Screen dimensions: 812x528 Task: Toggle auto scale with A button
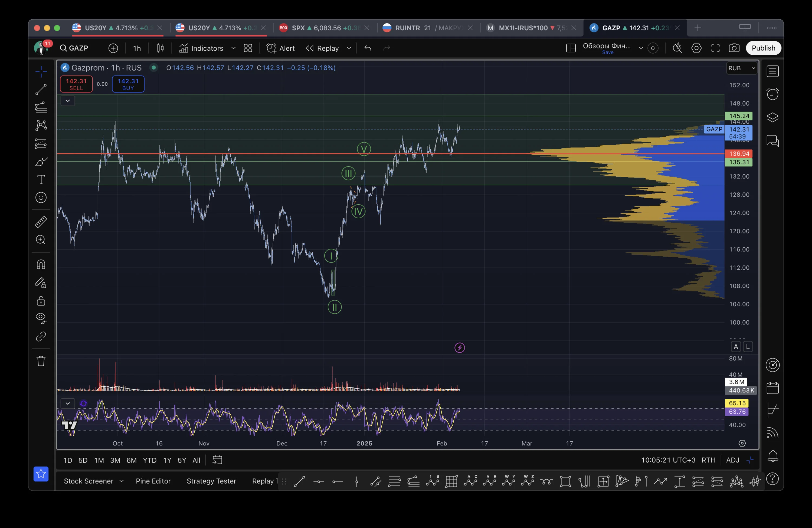point(736,347)
